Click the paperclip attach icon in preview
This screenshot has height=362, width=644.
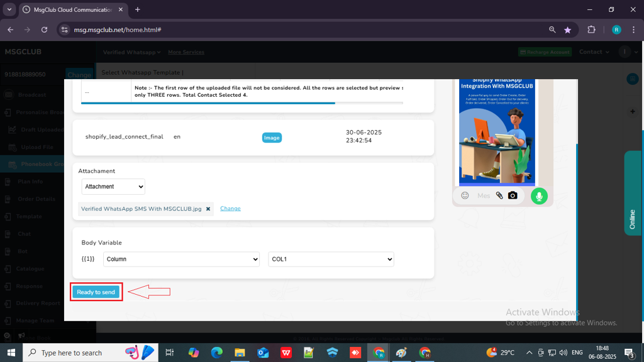[x=499, y=196]
